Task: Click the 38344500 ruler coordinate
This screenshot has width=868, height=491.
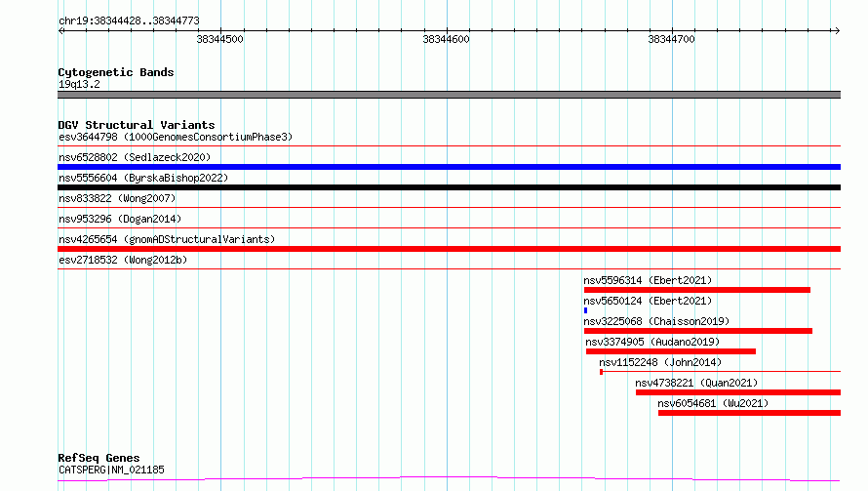Action: point(219,39)
